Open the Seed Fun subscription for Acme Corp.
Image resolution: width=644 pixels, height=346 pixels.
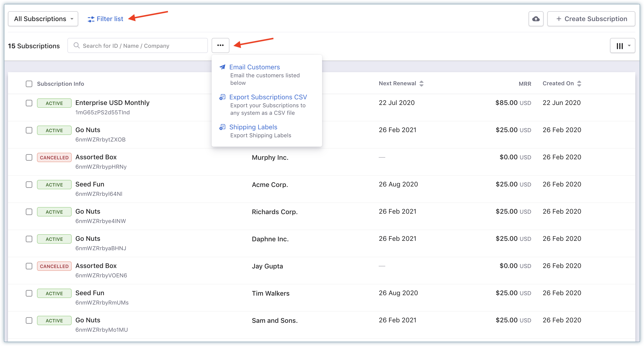(x=90, y=184)
